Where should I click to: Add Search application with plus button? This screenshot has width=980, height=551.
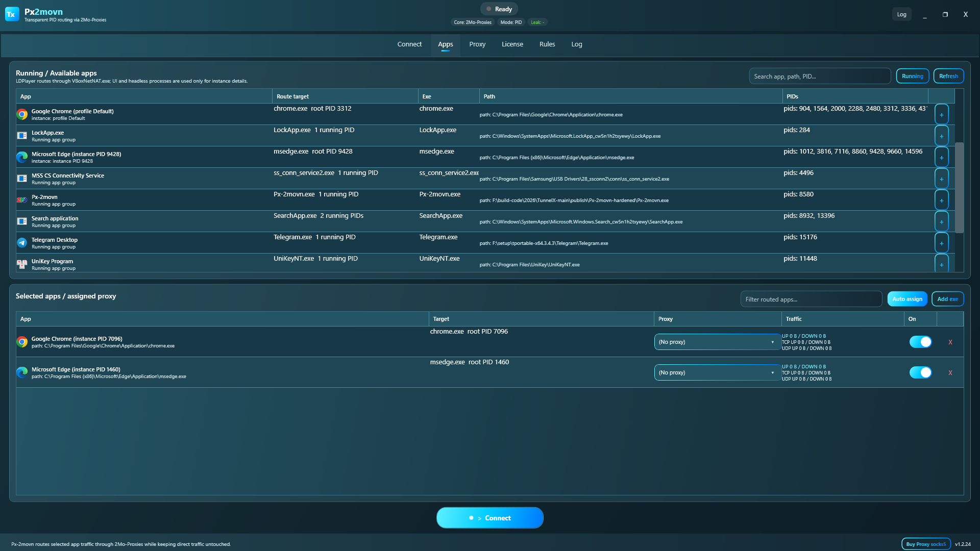pyautogui.click(x=942, y=221)
